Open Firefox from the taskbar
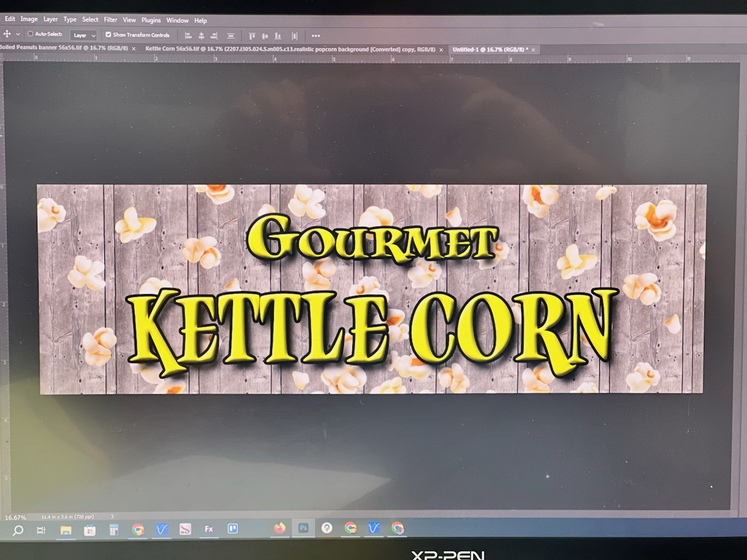This screenshot has height=560, width=747. click(x=280, y=528)
